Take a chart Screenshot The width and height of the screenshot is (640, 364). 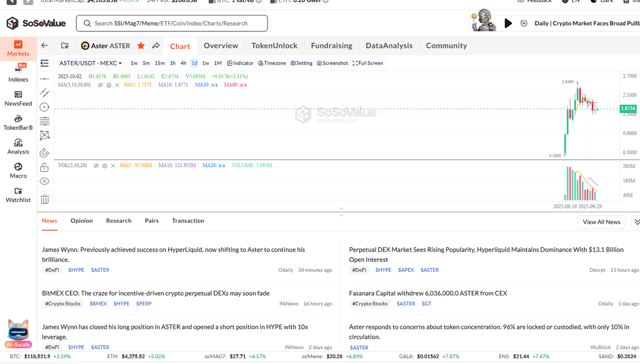pos(332,63)
